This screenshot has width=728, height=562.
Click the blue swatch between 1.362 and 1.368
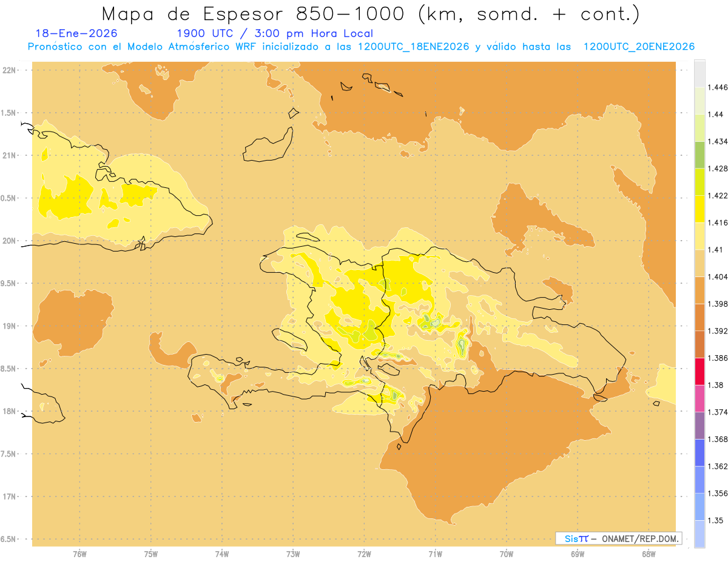699,453
